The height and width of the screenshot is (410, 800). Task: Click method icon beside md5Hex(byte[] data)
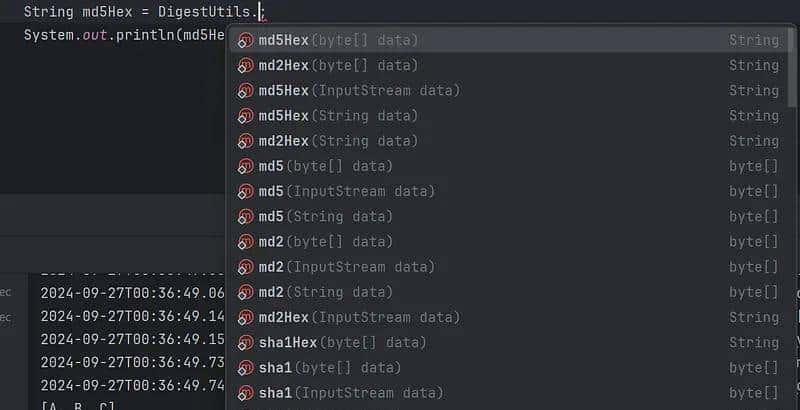[245, 41]
